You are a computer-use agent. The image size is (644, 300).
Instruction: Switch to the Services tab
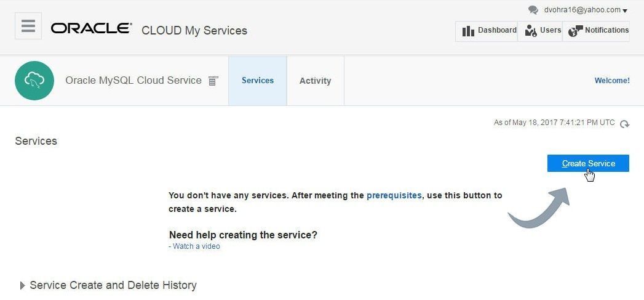(x=258, y=81)
